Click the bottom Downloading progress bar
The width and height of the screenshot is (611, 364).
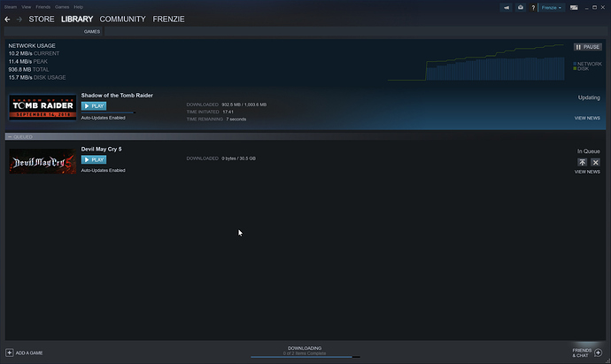coord(305,357)
